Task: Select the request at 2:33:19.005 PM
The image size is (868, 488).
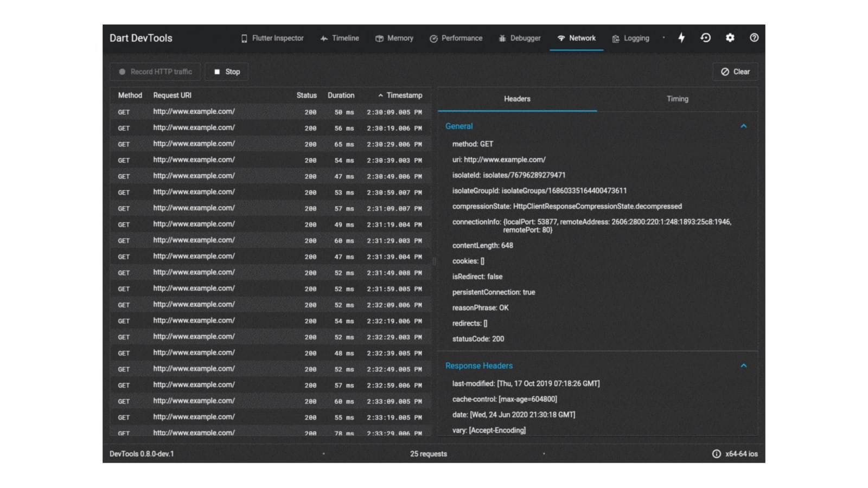Action: coord(271,418)
